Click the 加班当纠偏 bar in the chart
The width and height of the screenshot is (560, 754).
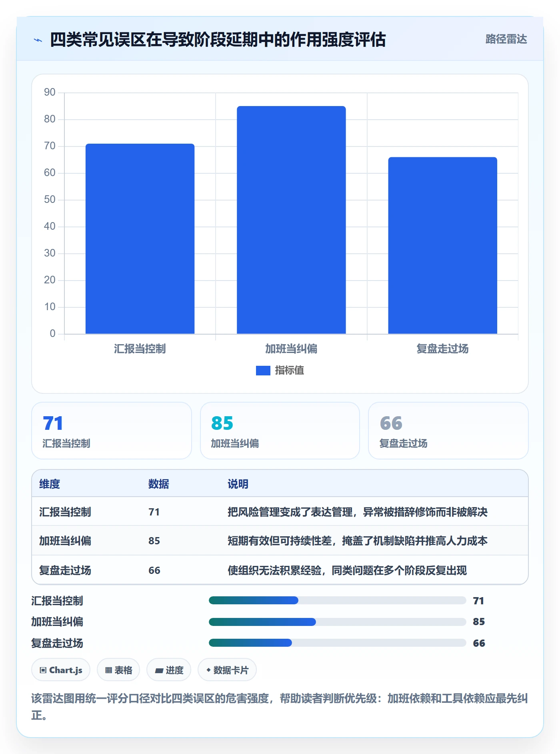[x=291, y=220]
